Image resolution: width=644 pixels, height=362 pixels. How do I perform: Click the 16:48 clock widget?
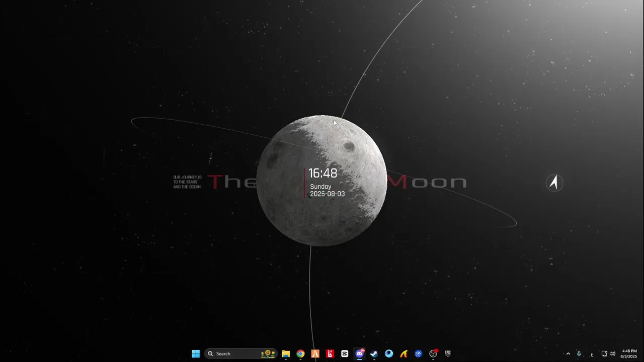tap(323, 173)
